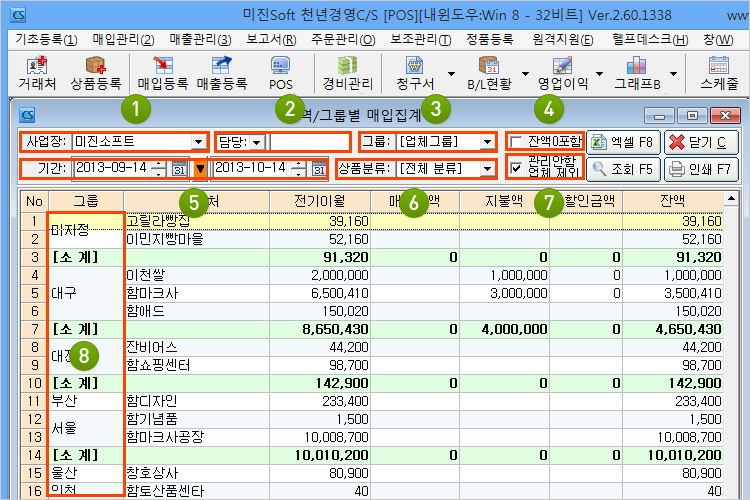Open 헬프데스크(H) menu
The image size is (750, 500).
(650, 39)
